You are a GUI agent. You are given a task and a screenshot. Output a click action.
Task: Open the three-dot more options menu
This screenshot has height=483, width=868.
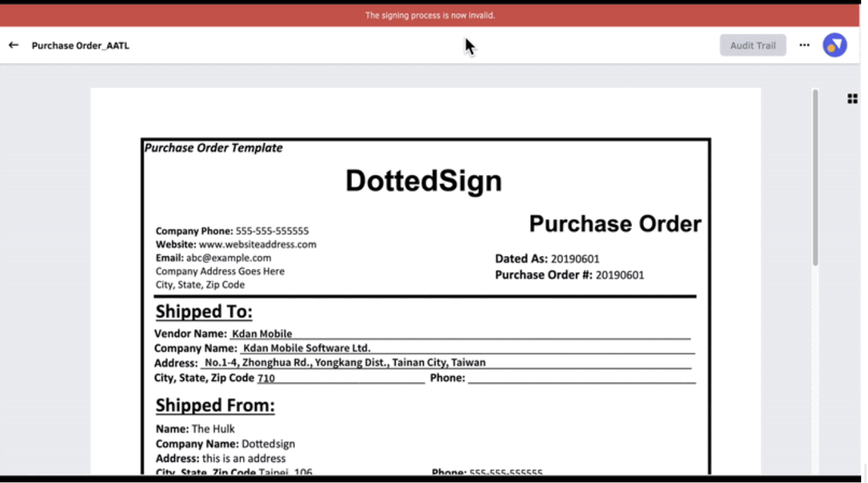[805, 45]
